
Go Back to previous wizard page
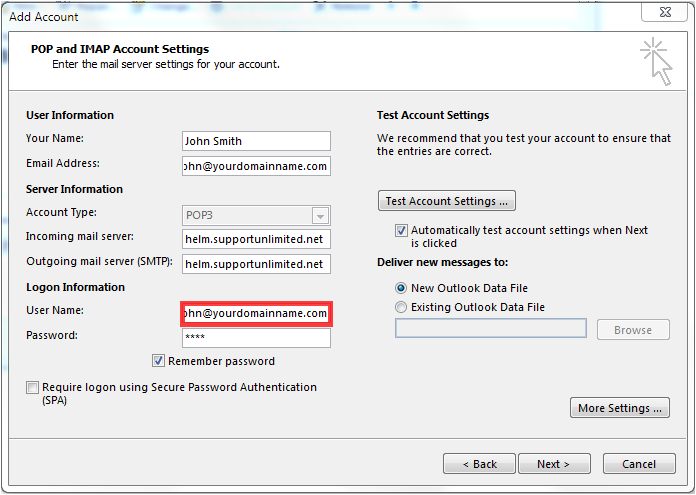click(479, 464)
